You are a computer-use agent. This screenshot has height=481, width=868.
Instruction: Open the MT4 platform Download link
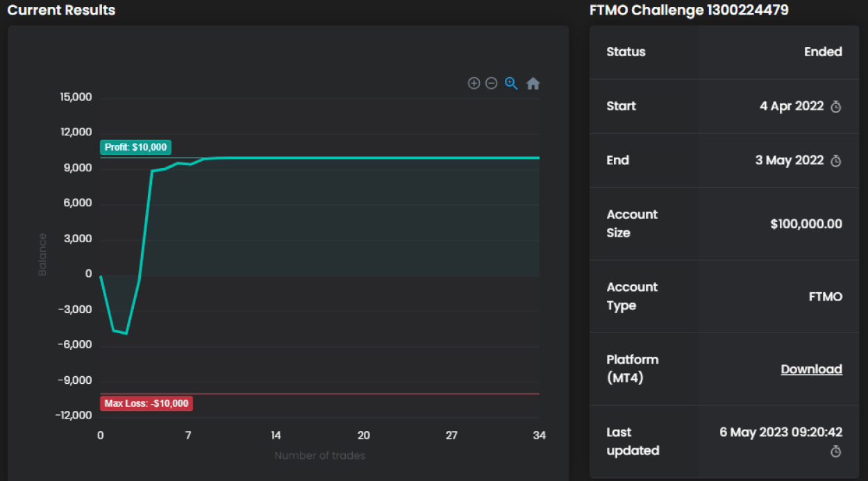(811, 369)
